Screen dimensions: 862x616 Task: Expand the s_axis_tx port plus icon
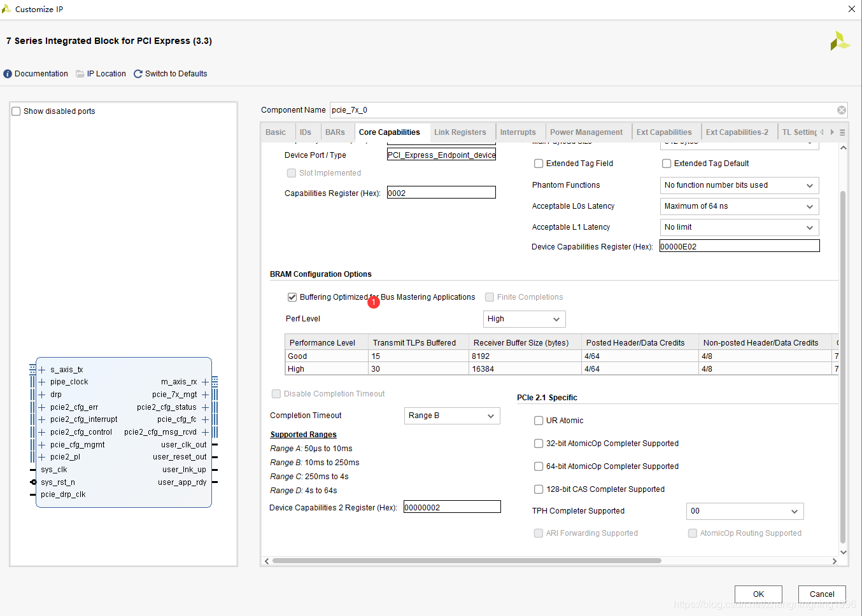(42, 370)
